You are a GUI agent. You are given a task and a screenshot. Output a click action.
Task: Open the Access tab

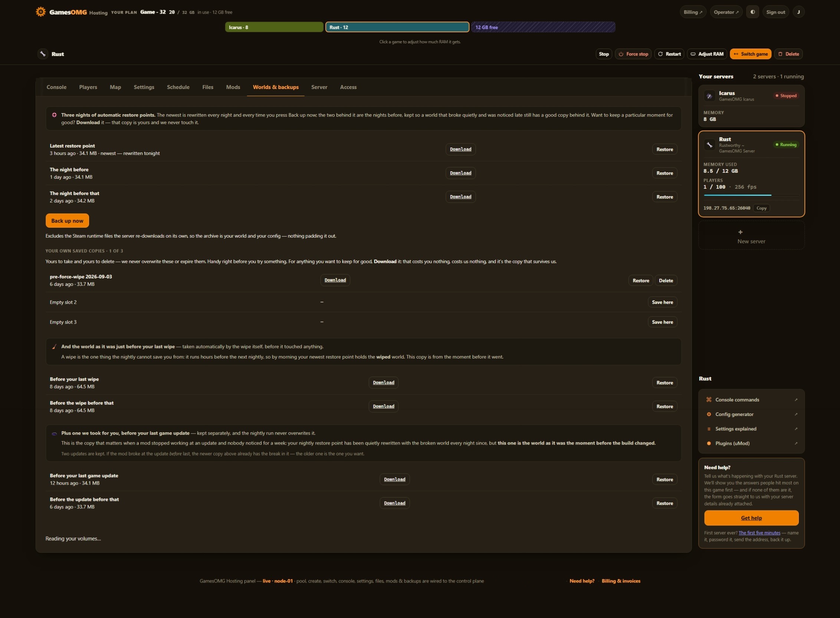tap(348, 87)
